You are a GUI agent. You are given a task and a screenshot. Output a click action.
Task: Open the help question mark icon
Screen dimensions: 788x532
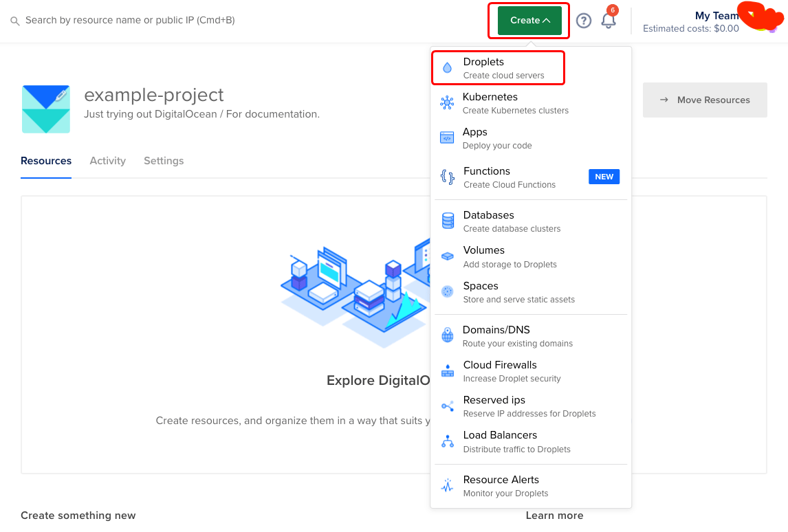point(584,21)
